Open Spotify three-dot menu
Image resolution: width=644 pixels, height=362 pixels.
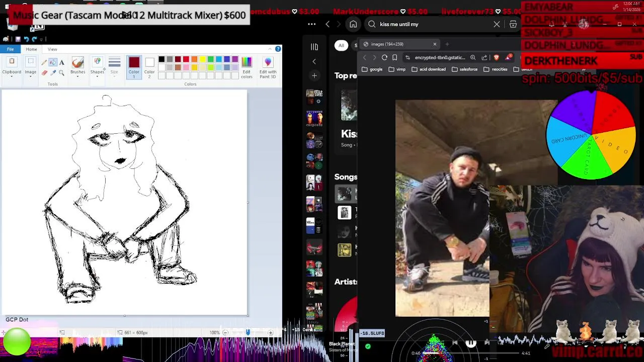312,24
